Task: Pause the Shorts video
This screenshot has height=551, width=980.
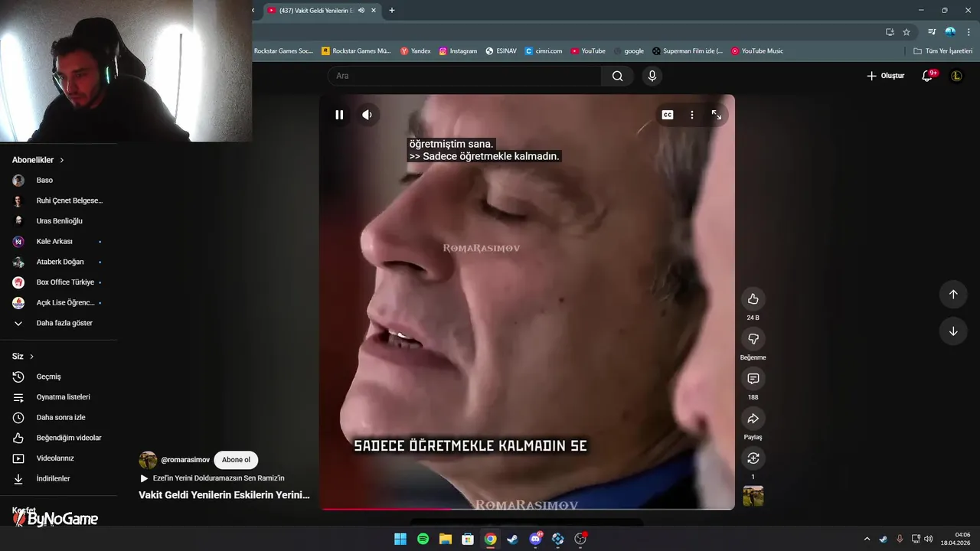Action: click(x=339, y=115)
